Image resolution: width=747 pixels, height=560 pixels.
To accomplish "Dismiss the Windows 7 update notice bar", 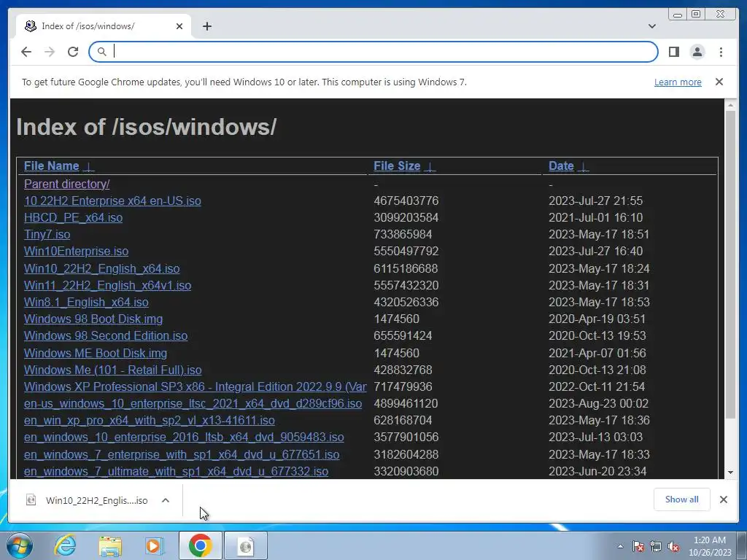I will tap(719, 82).
